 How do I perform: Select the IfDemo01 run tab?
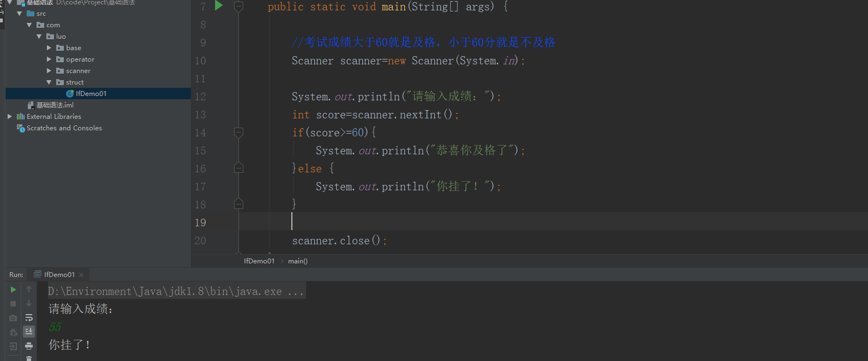point(59,275)
